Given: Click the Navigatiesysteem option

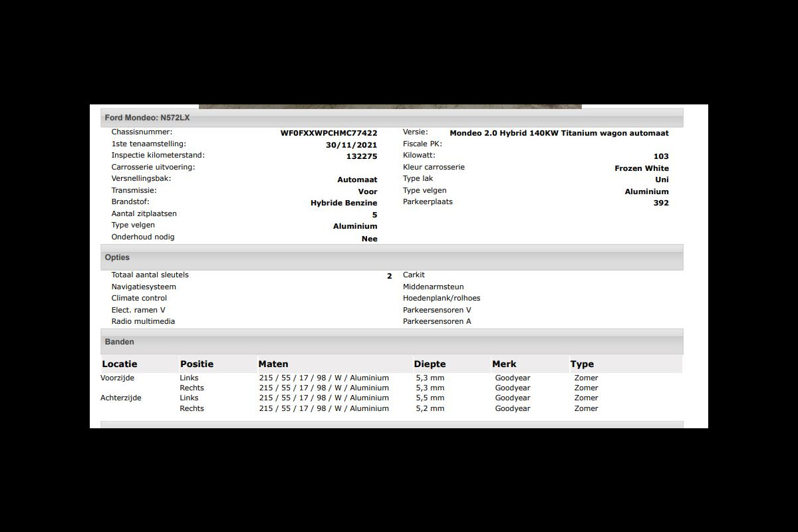Looking at the screenshot, I should coord(144,287).
